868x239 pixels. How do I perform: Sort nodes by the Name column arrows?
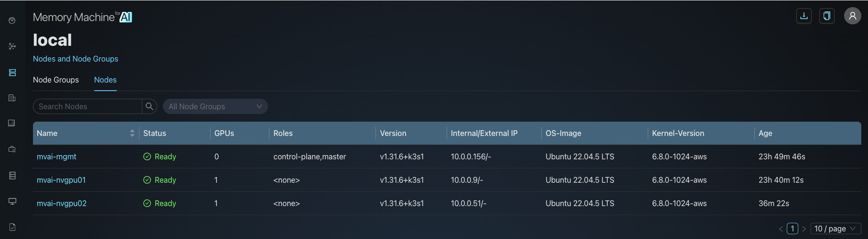click(x=132, y=133)
